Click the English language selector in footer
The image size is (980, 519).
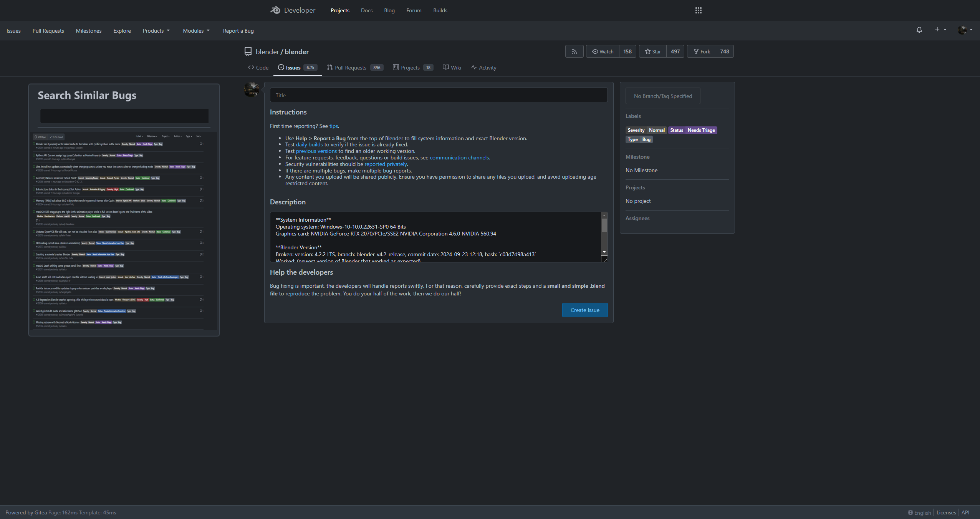click(x=919, y=512)
